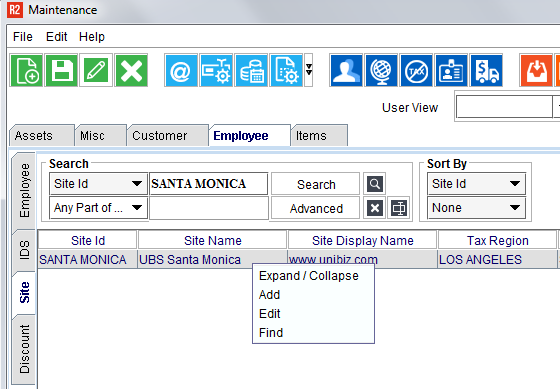Select the vertical IDS side tab

24,250
